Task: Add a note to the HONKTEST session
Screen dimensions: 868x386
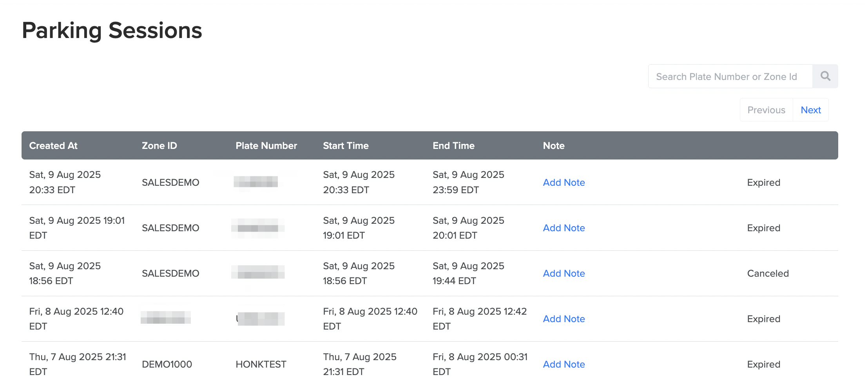Action: 564,364
